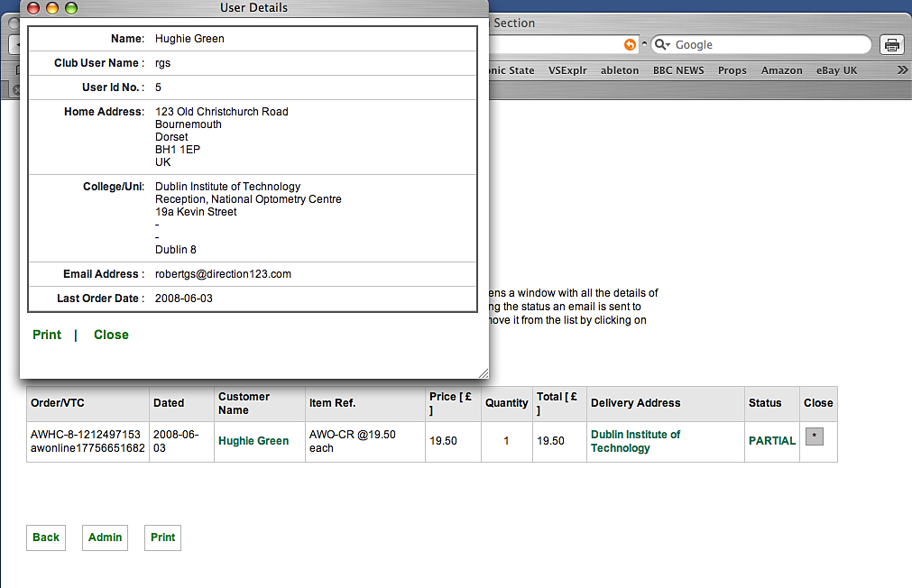Minimize the User Details popup window

(52, 8)
